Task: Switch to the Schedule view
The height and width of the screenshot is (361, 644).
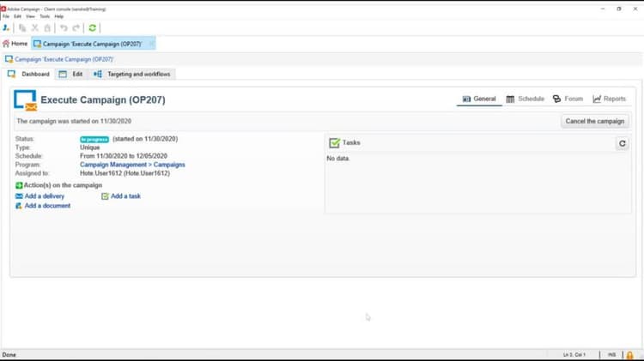Action: click(x=526, y=99)
